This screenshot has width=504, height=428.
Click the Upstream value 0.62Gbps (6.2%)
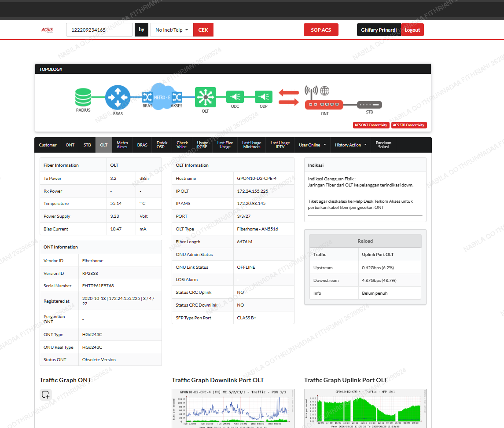coord(378,267)
